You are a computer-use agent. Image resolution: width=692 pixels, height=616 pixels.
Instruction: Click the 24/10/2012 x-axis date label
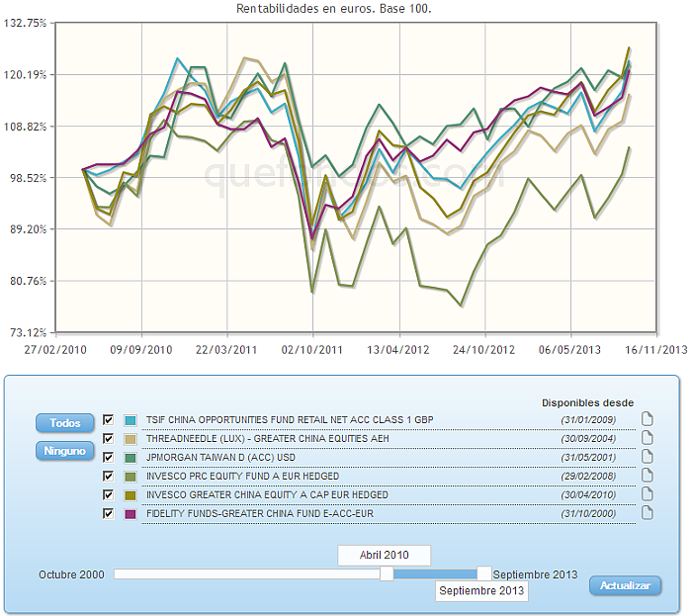click(483, 350)
